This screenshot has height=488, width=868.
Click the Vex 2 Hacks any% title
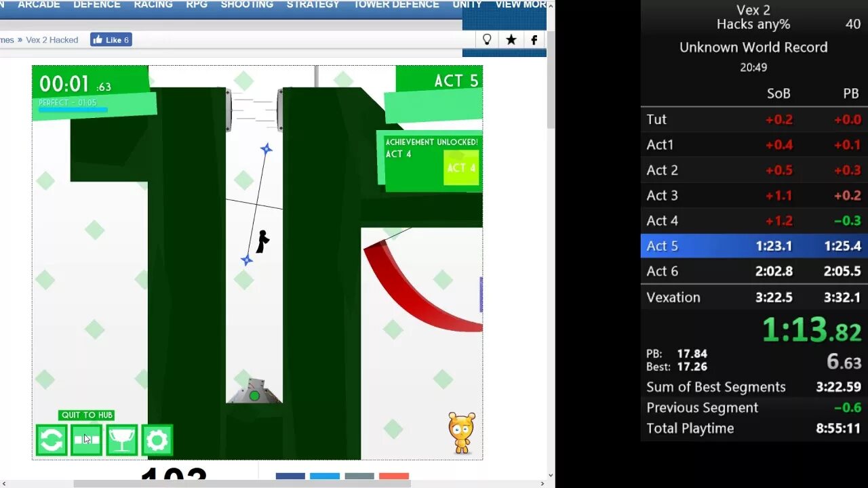pyautogui.click(x=753, y=17)
